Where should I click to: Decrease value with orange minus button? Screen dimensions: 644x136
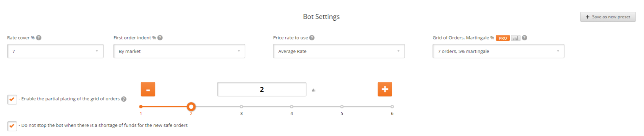coord(148,89)
